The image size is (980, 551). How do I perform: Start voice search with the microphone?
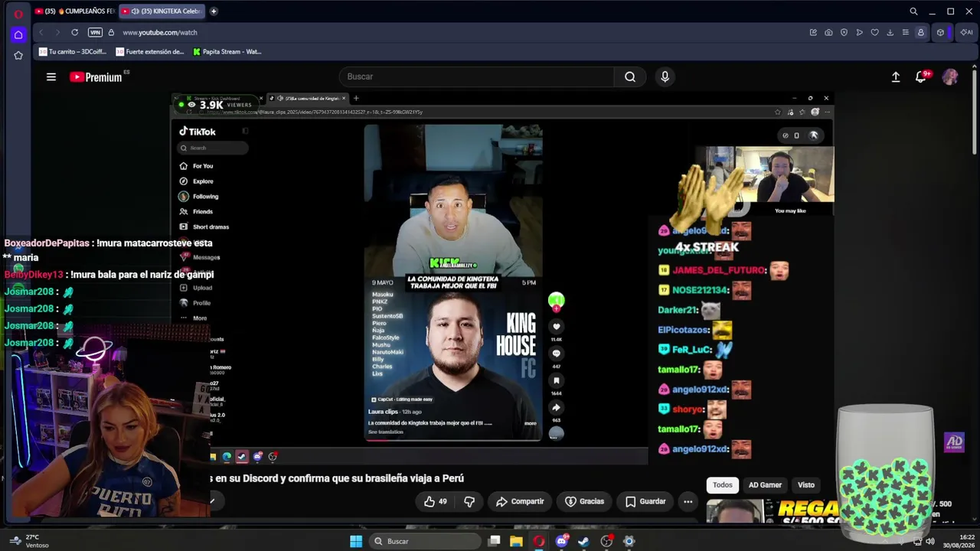point(665,77)
